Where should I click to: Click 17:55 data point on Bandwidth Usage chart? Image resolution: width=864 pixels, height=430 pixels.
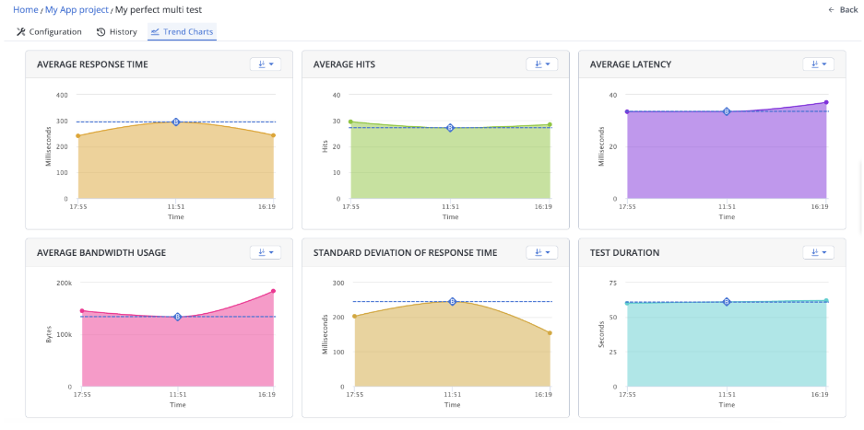click(82, 311)
